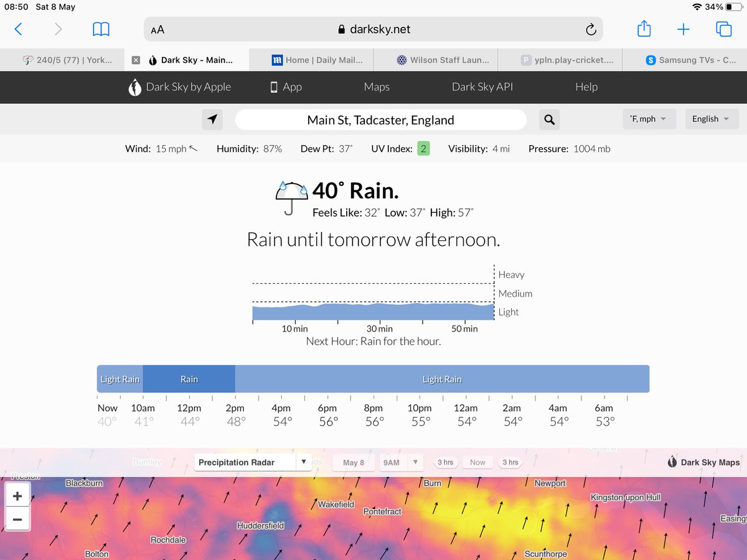This screenshot has height=560, width=747.
Task: Click Pressure: 1004 mb reading
Action: 570,149
